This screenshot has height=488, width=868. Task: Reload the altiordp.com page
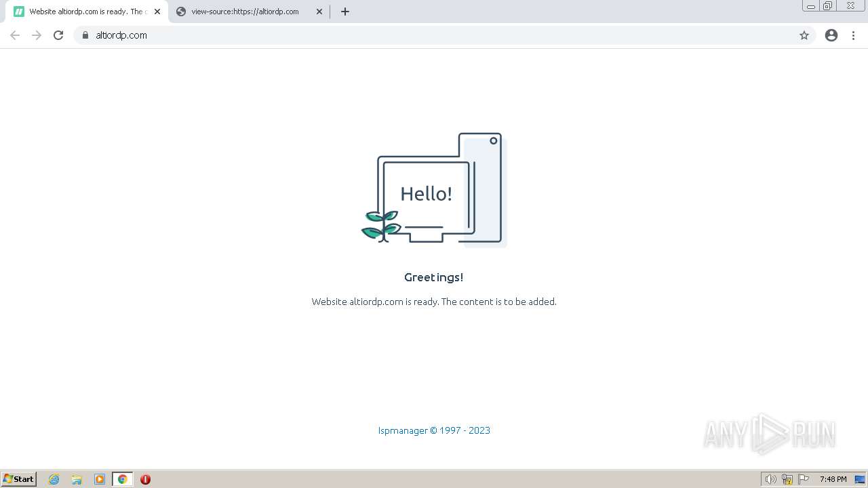[x=58, y=35]
